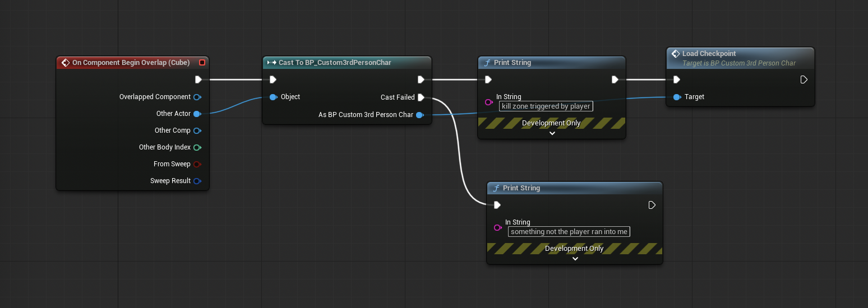The width and height of the screenshot is (868, 308).
Task: Expand the top Print String node options
Action: pos(552,133)
